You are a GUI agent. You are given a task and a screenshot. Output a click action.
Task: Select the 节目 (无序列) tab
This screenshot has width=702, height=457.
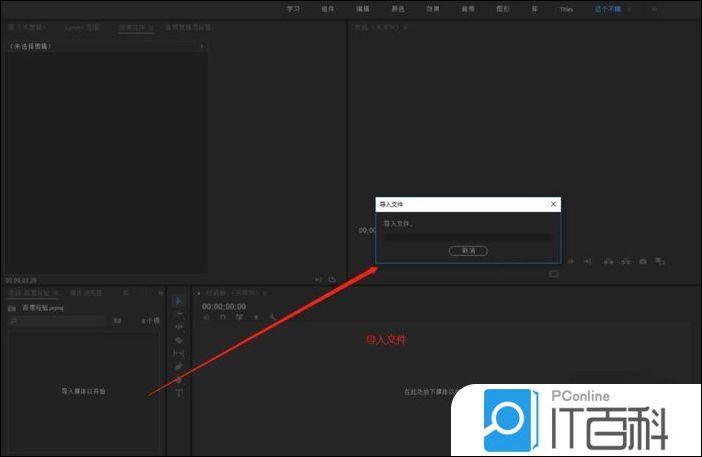[377, 28]
